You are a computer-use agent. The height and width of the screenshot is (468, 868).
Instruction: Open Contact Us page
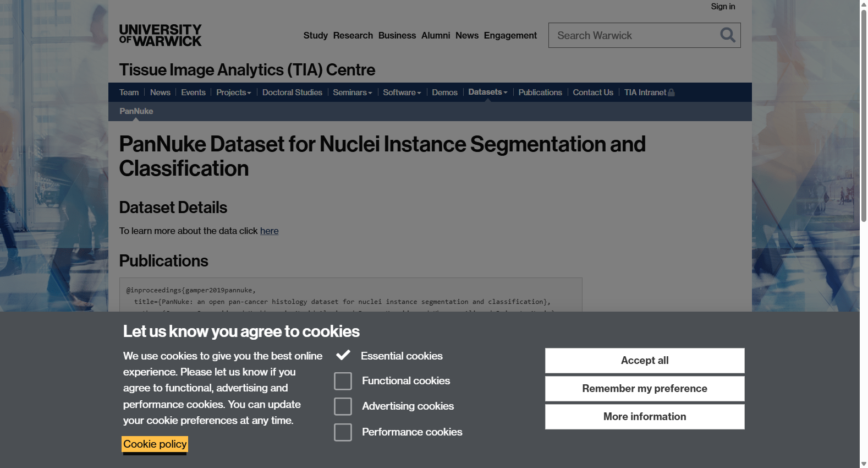[593, 92]
